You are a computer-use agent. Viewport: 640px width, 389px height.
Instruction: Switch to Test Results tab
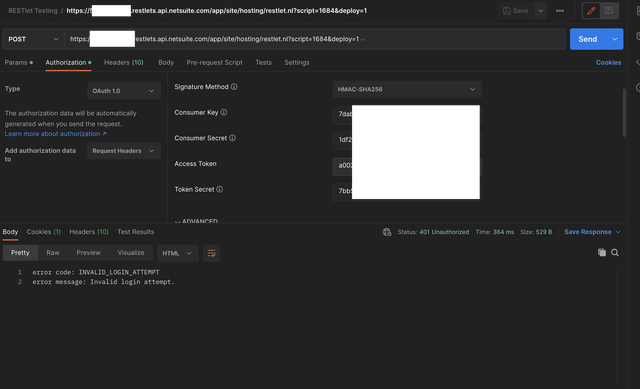coord(136,232)
